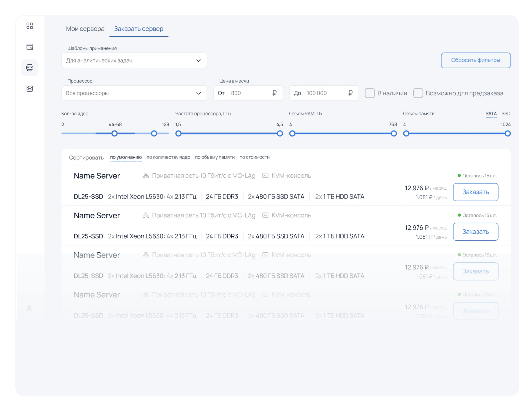This screenshot has width=532, height=411.
Task: Sort by "по стоимости"
Action: [254, 157]
